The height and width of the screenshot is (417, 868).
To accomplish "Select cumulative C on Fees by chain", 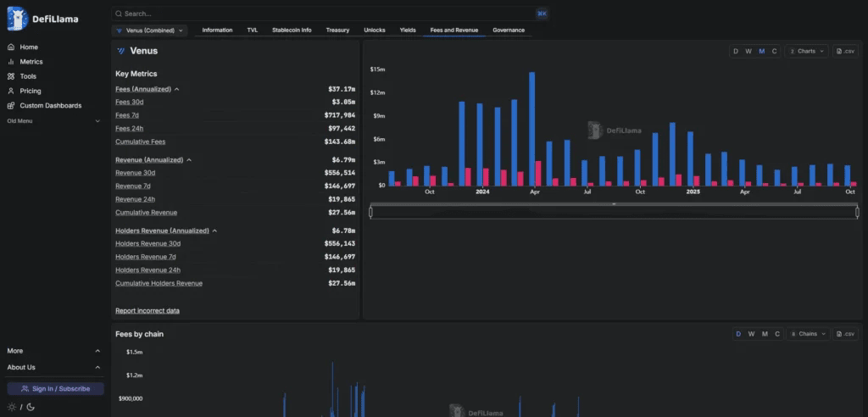I will 777,334.
